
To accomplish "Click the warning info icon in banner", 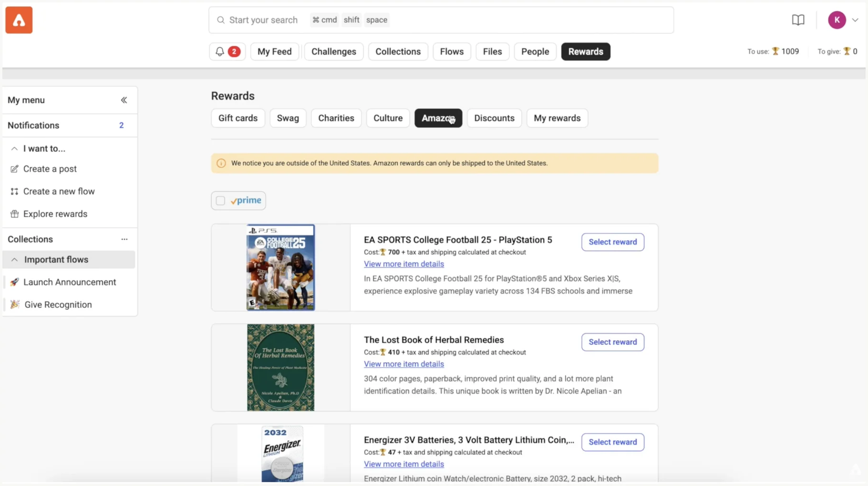I will tap(221, 163).
